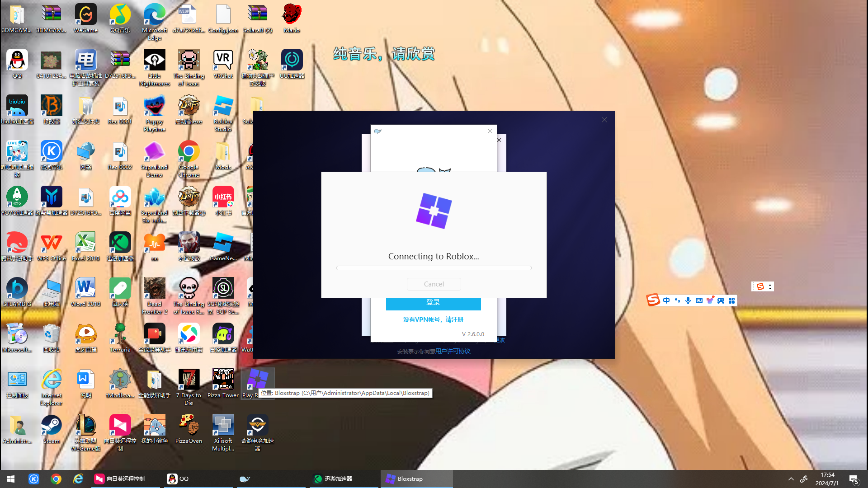
Task: Open the notification center
Action: (854, 479)
